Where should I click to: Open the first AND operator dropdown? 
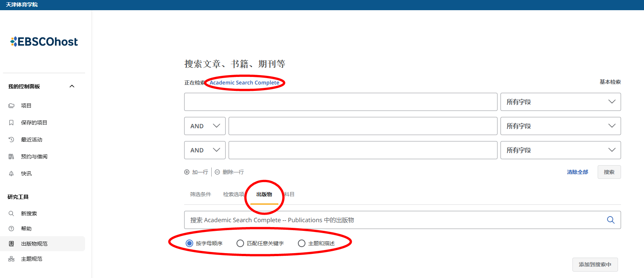[204, 126]
